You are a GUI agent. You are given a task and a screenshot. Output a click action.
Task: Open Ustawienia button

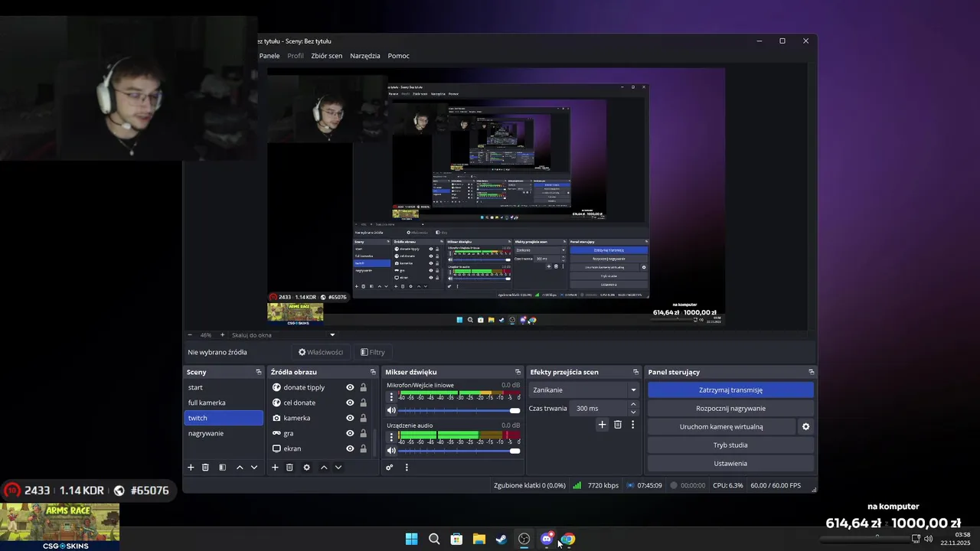(730, 463)
